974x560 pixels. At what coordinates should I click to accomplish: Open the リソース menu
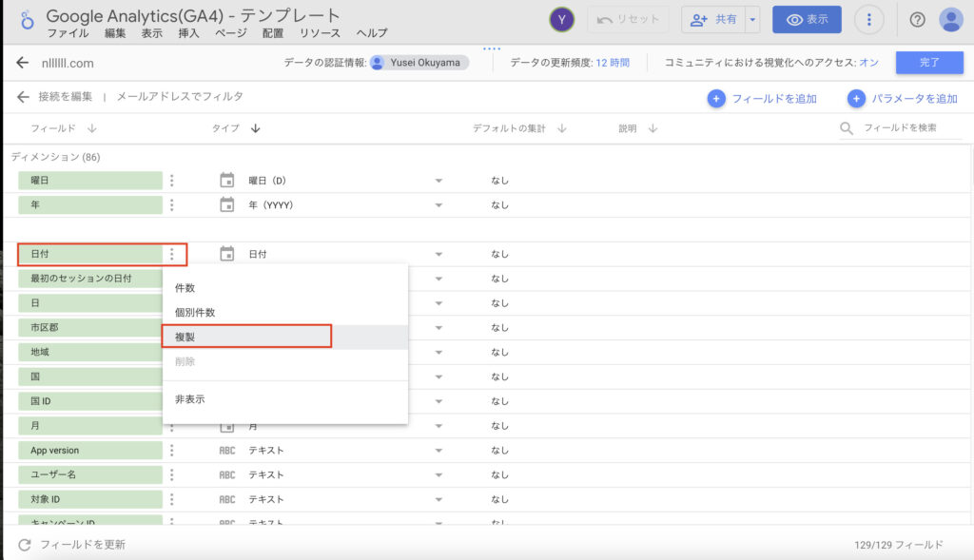[320, 33]
